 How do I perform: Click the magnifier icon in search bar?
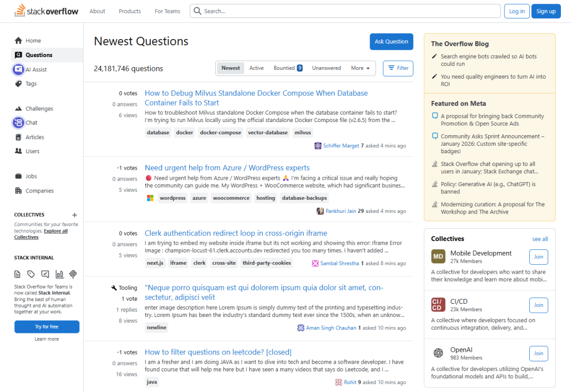(x=197, y=11)
